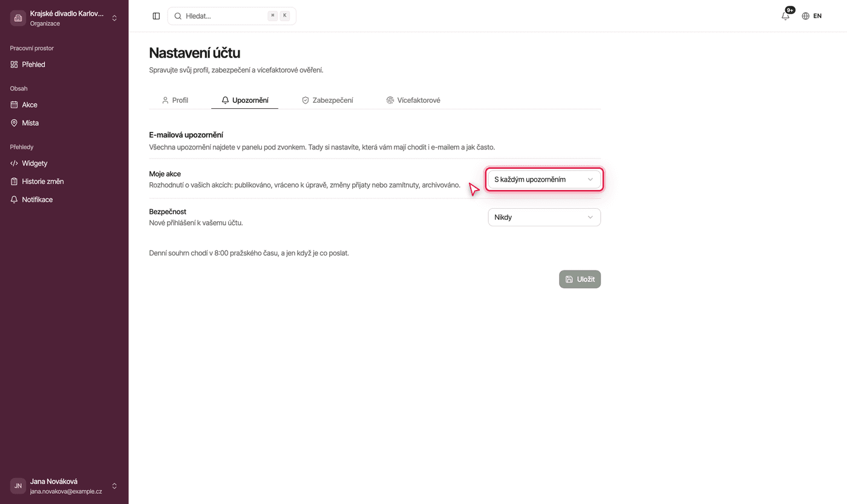Image resolution: width=847 pixels, height=504 pixels.
Task: Click jana.novakova@example.cz email text
Action: click(66, 491)
